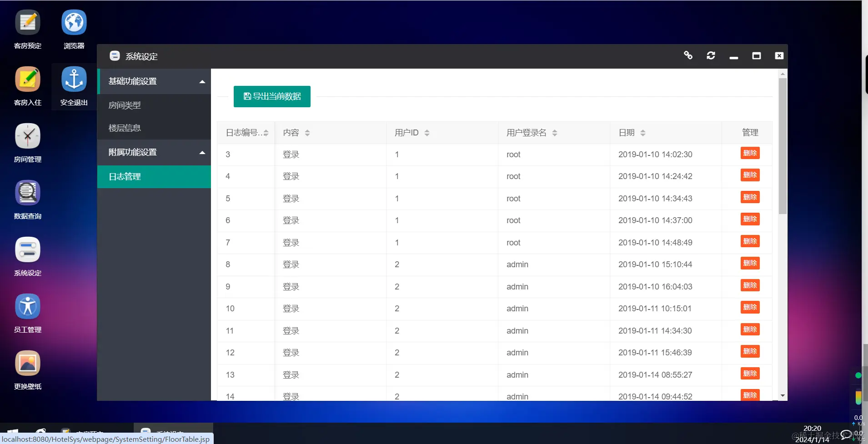This screenshot has width=868, height=444.
Task: Open the 客房预定 desktop icon
Action: coord(28,29)
